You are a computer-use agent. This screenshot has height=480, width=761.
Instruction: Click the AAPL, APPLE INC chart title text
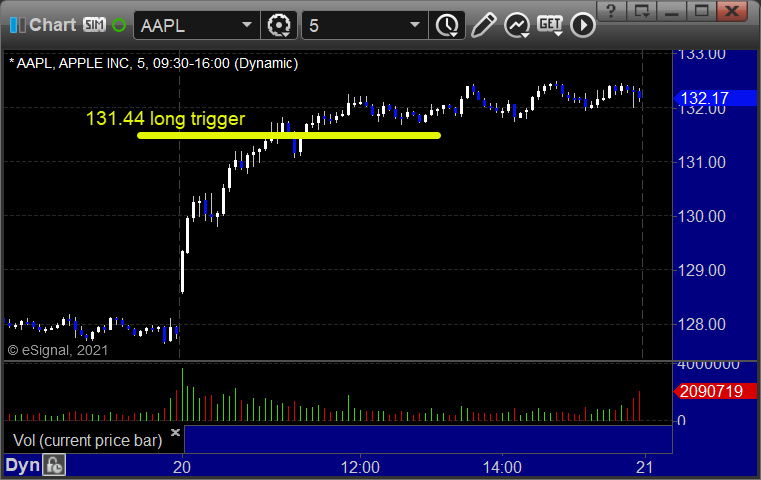coord(153,64)
